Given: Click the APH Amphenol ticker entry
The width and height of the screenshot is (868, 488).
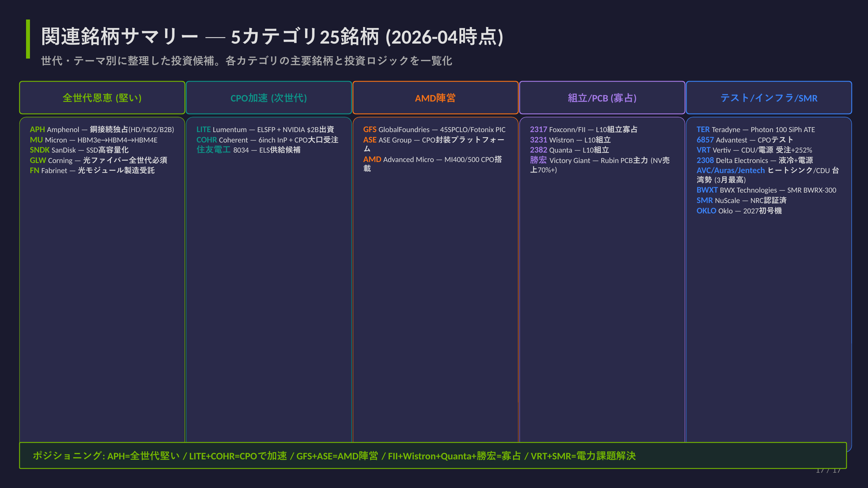Looking at the screenshot, I should pos(102,129).
